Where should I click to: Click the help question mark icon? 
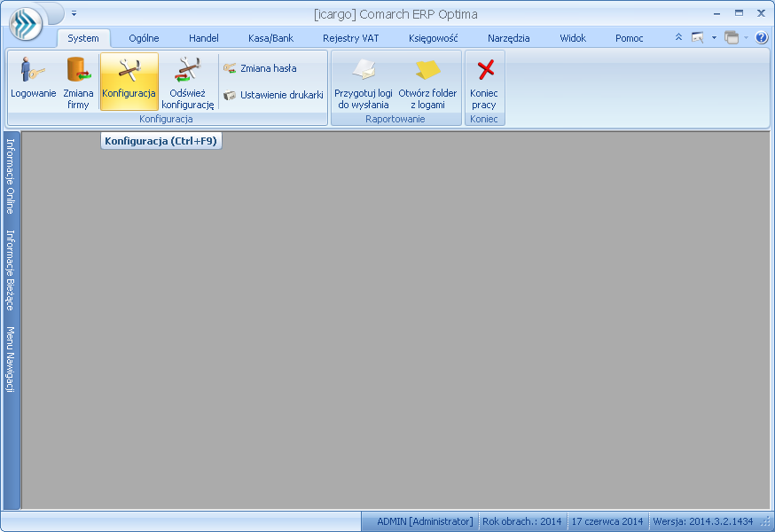pyautogui.click(x=762, y=38)
